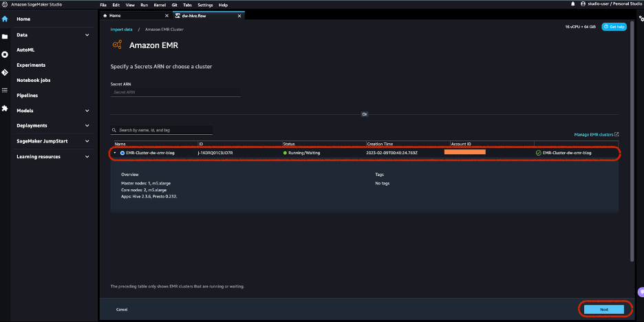
Task: Open the Settings menu
Action: coord(205,5)
